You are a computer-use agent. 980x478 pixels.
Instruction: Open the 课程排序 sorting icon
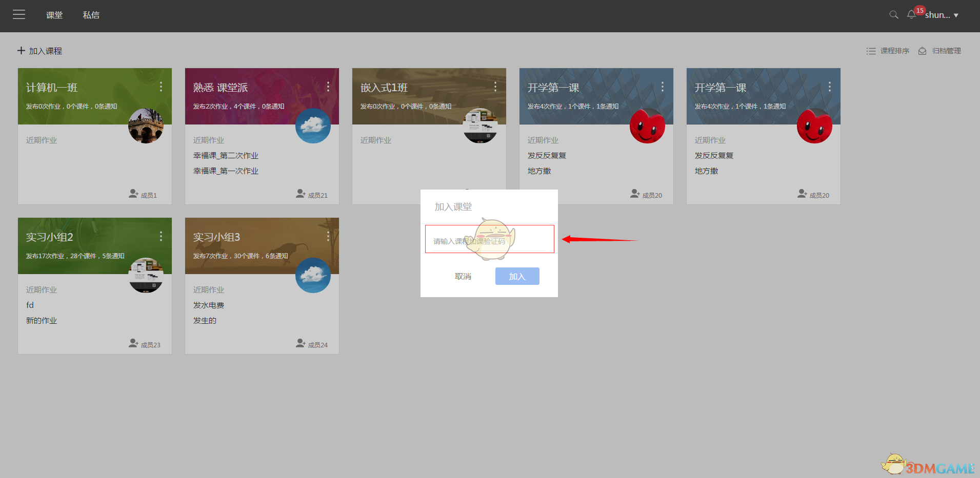871,51
